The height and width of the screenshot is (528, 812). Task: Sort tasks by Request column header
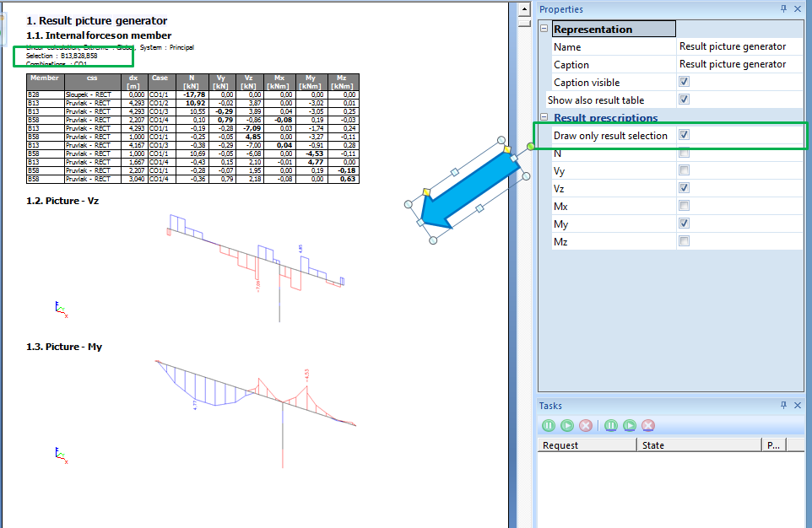(587, 445)
